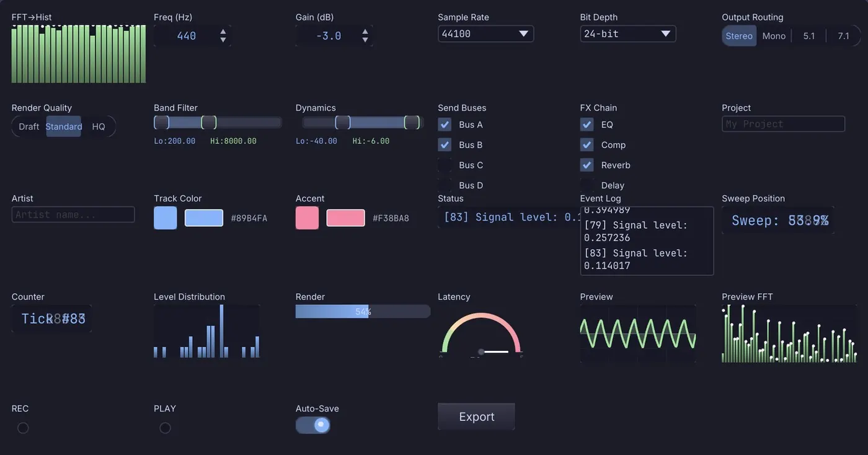The height and width of the screenshot is (455, 868).
Task: Set Render Quality to Standard
Action: [64, 126]
